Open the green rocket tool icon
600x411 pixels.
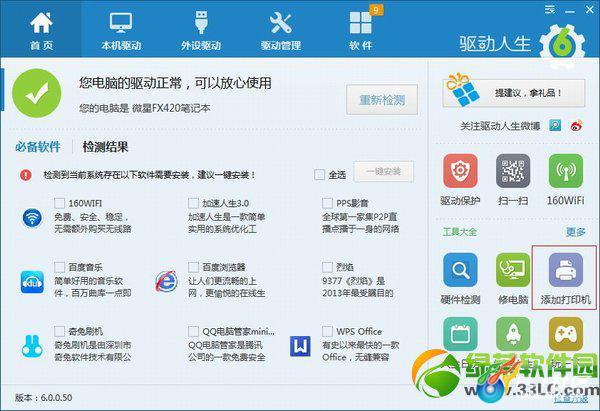click(x=513, y=334)
